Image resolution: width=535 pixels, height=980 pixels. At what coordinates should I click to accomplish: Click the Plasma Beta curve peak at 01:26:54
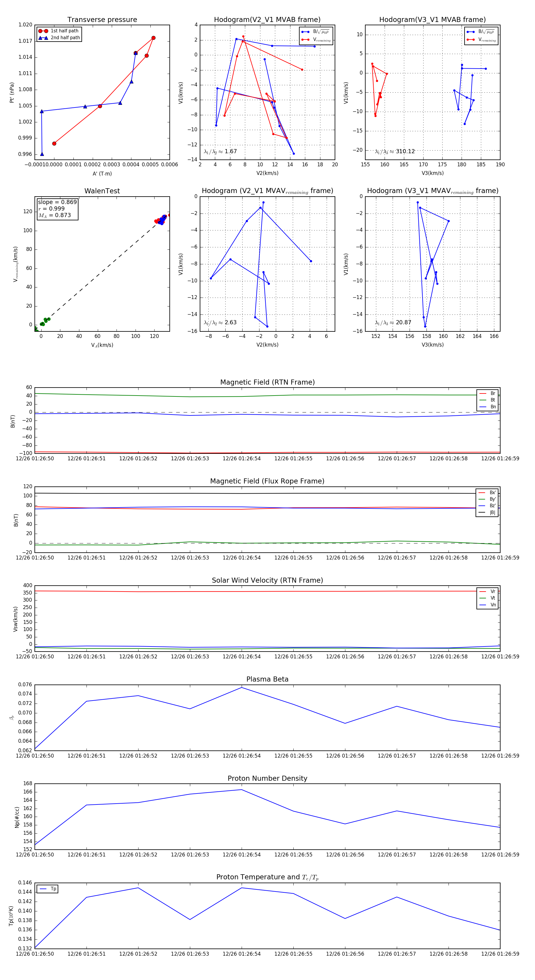point(241,687)
